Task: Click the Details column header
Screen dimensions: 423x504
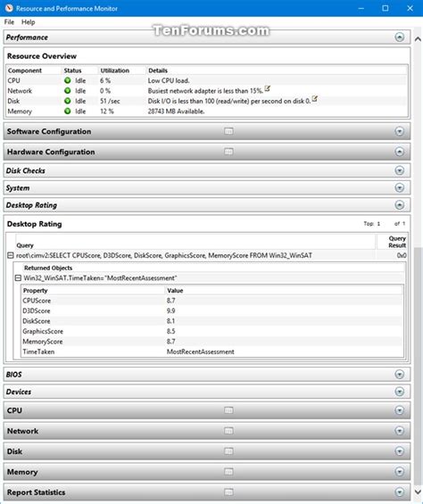Action: 158,70
